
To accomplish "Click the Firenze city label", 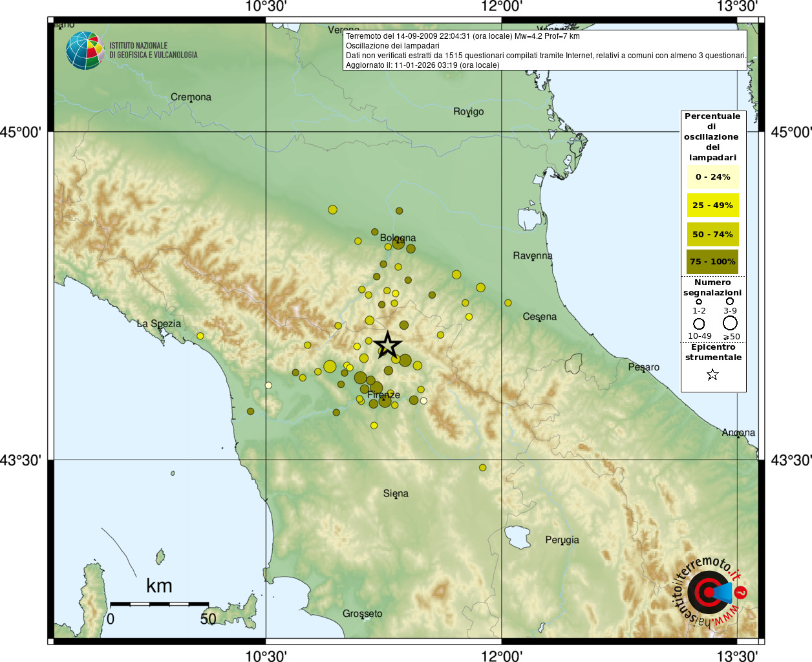I will tap(383, 394).
